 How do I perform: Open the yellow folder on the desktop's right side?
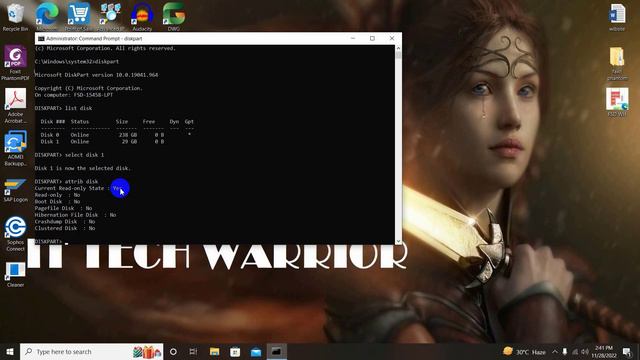pyautogui.click(x=617, y=63)
